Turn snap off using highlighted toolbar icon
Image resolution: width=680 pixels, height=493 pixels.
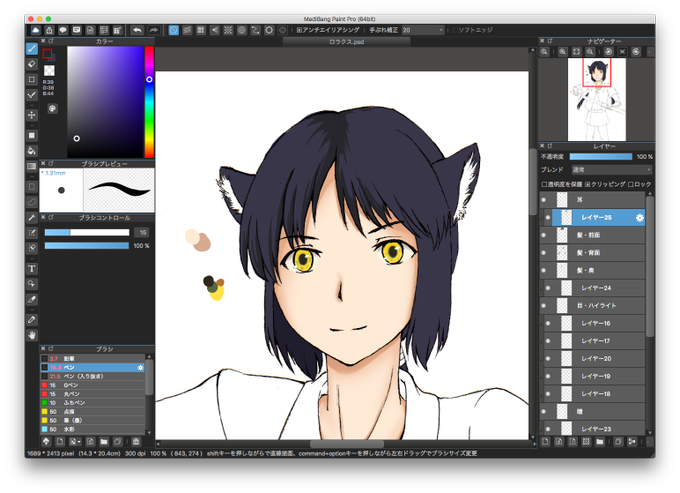point(173,30)
